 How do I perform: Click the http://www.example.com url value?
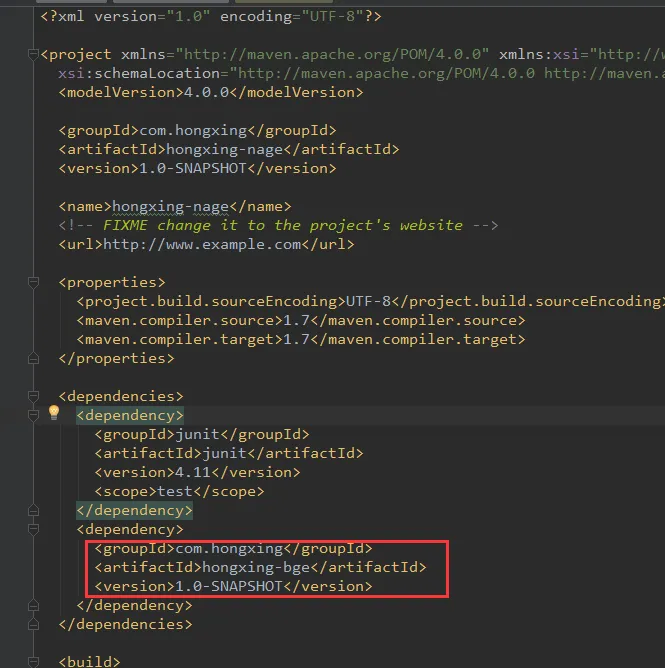[x=202, y=245]
